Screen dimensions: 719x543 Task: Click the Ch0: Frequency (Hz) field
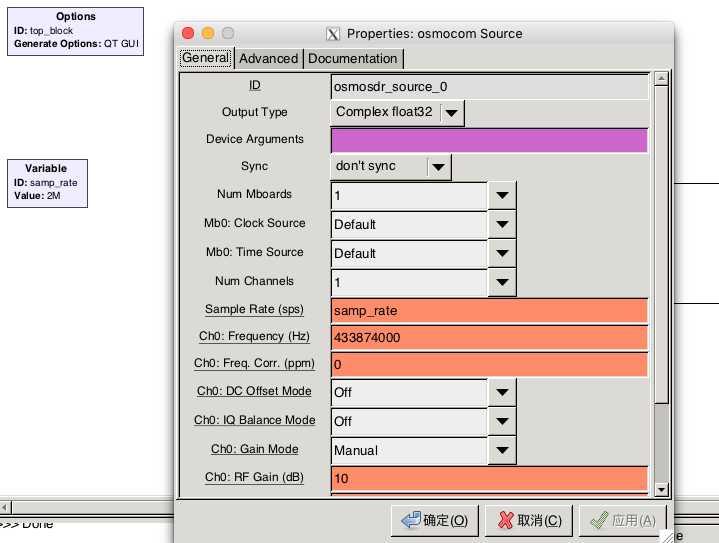tap(489, 338)
